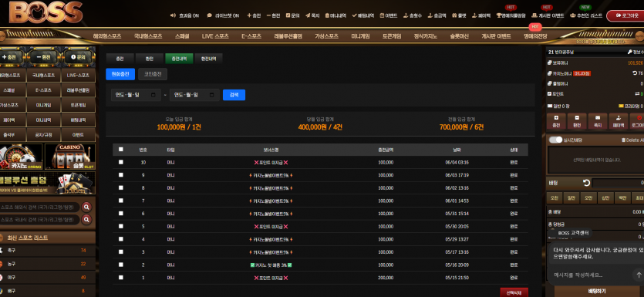
Task: Check the checkbox for row number 10
Action: [x=121, y=162]
